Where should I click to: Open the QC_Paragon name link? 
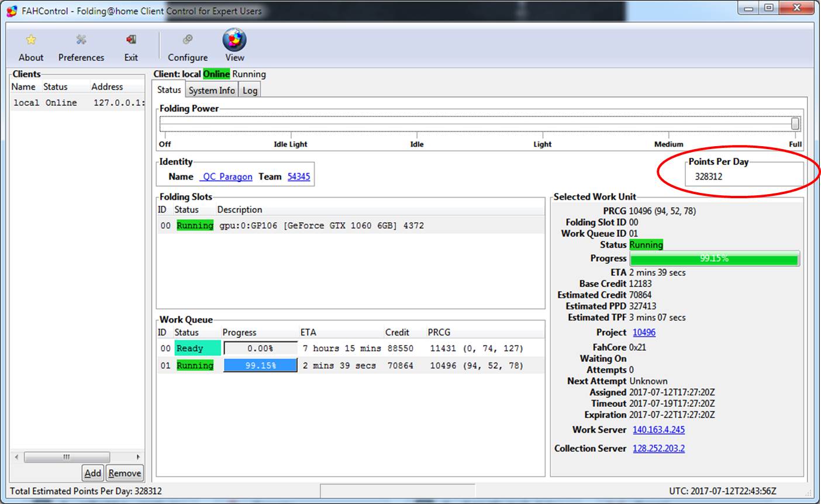(x=226, y=177)
